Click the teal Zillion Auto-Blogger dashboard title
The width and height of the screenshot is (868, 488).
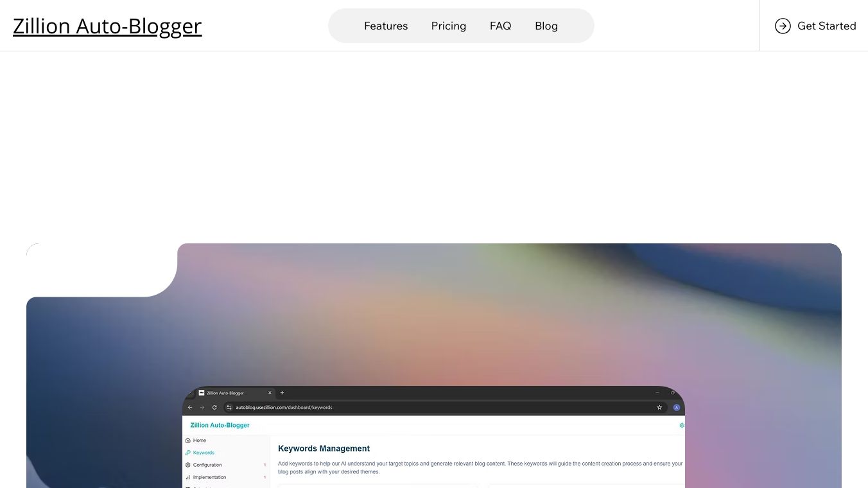[220, 425]
